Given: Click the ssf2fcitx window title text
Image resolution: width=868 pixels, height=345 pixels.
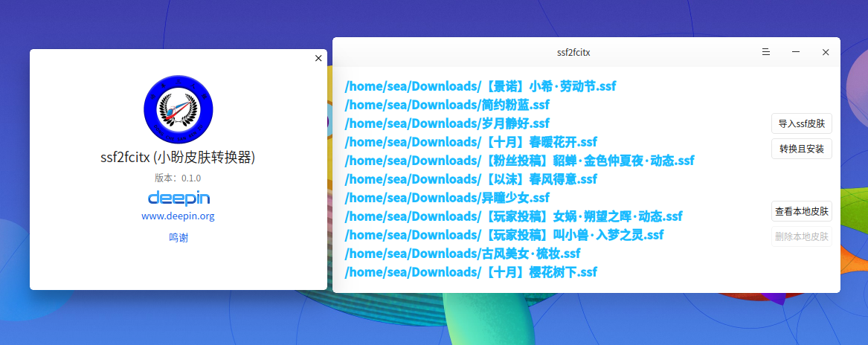Looking at the screenshot, I should point(573,52).
